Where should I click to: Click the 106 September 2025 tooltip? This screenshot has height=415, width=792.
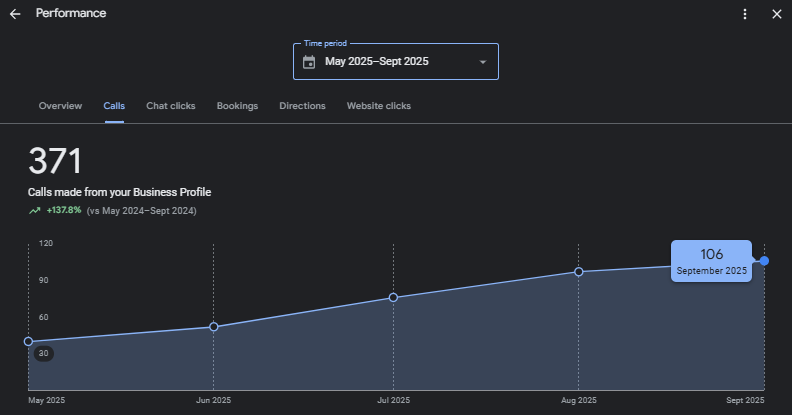(711, 260)
